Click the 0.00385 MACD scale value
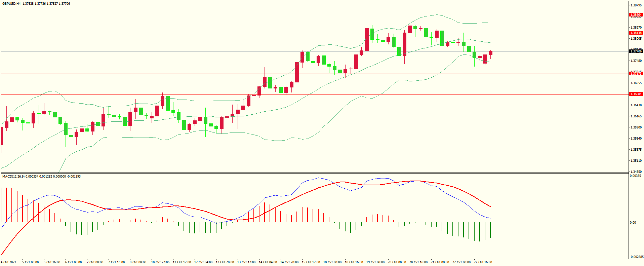Viewport: 644px width, 266px height. (635, 176)
